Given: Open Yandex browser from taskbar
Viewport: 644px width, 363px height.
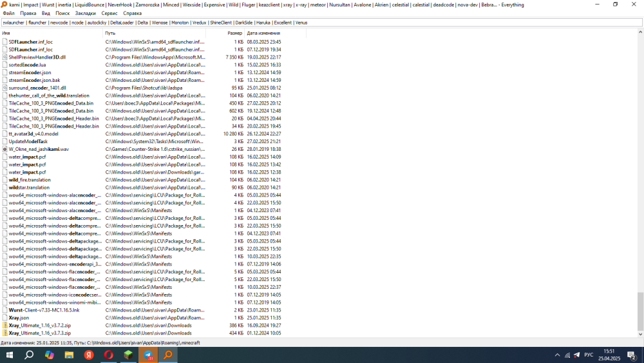Looking at the screenshot, I should (x=89, y=355).
